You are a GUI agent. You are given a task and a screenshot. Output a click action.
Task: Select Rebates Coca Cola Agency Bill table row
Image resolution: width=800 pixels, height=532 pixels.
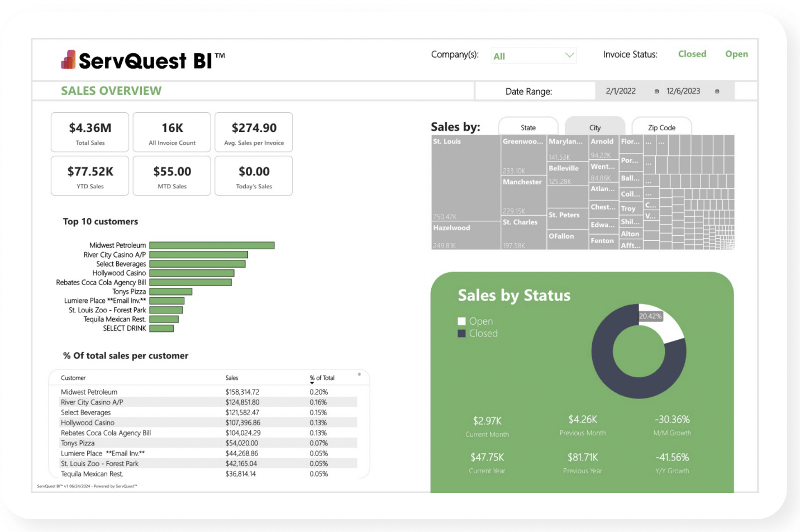(x=208, y=433)
